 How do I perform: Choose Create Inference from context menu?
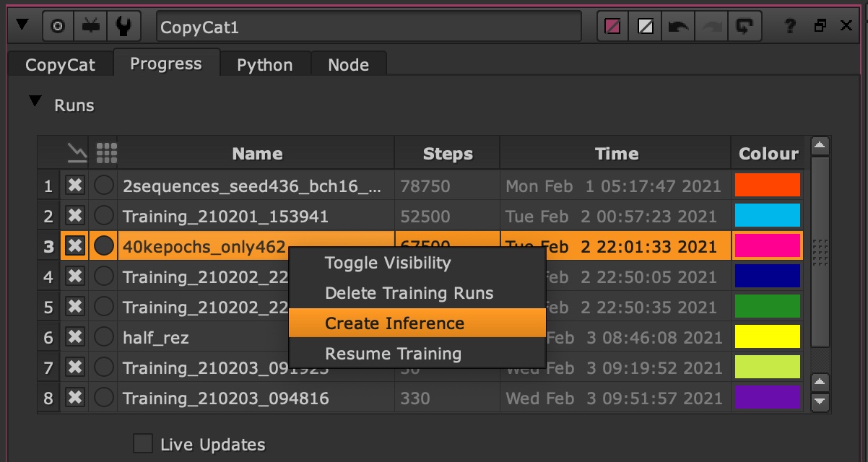[x=394, y=323]
